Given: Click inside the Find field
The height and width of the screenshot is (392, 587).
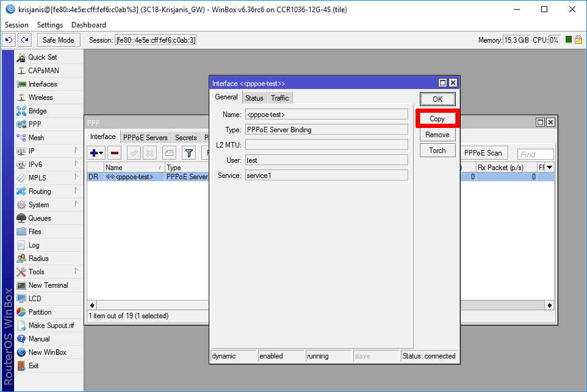Looking at the screenshot, I should pos(535,154).
